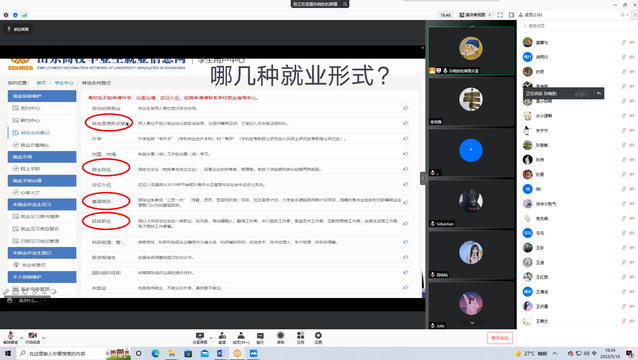638x360 pixels.
Task: Open the members list icon
Action: 241,338
